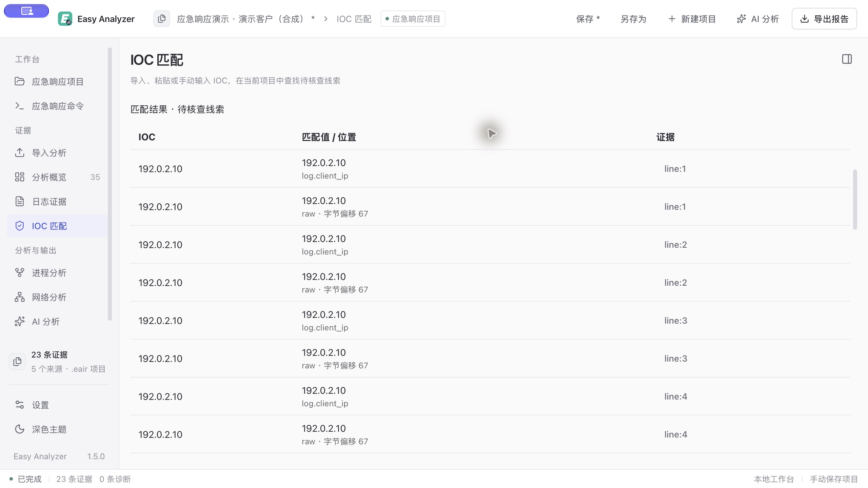Toggle the right side panel icon
This screenshot has width=868, height=488.
[x=847, y=59]
